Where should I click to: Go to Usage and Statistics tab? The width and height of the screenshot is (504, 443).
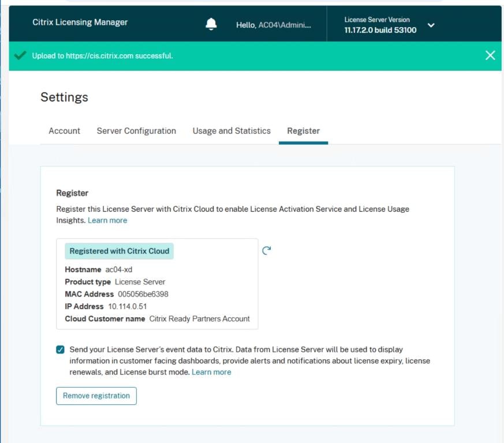click(x=232, y=131)
